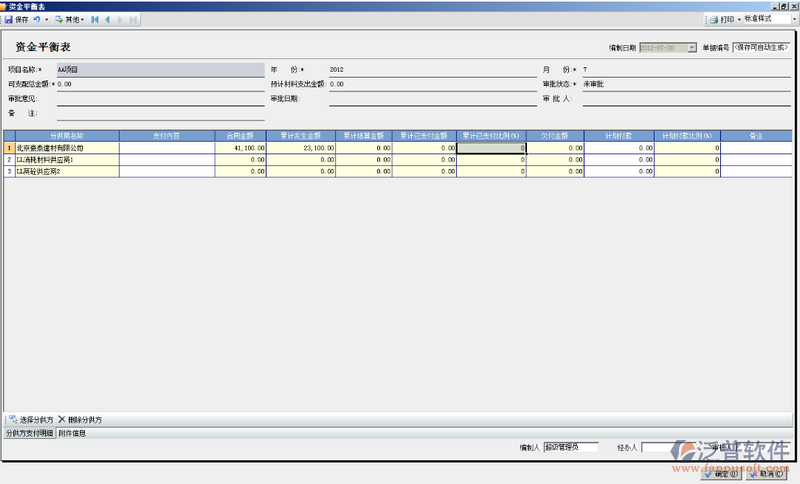Click the 合同金额 column header
800x484 pixels.
click(x=240, y=136)
